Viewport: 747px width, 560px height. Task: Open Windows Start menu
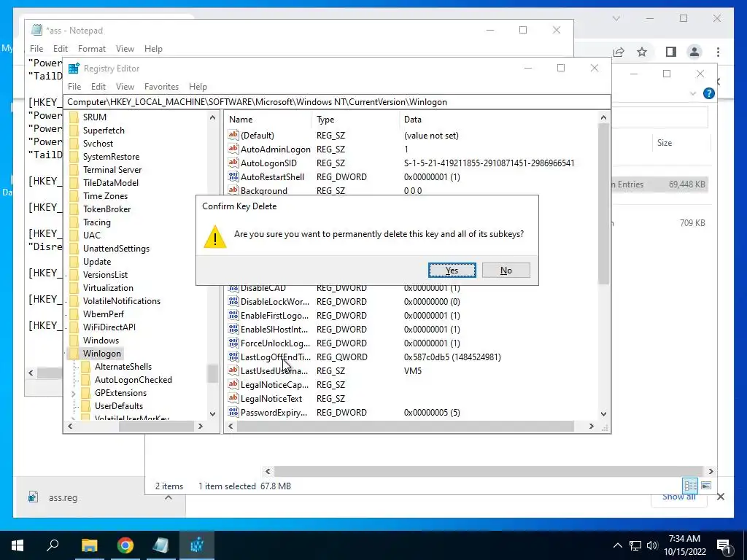click(18, 545)
